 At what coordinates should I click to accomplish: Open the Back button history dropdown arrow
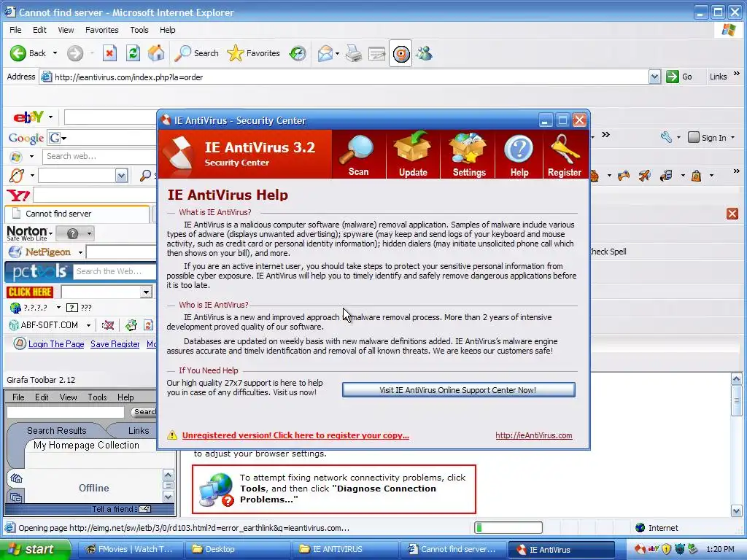click(x=55, y=53)
